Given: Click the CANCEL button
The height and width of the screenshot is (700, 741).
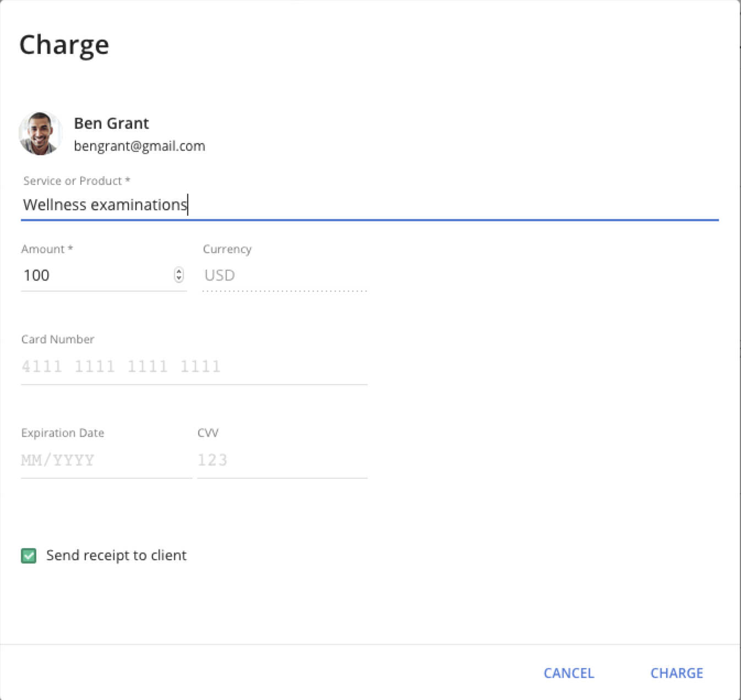Looking at the screenshot, I should point(569,673).
